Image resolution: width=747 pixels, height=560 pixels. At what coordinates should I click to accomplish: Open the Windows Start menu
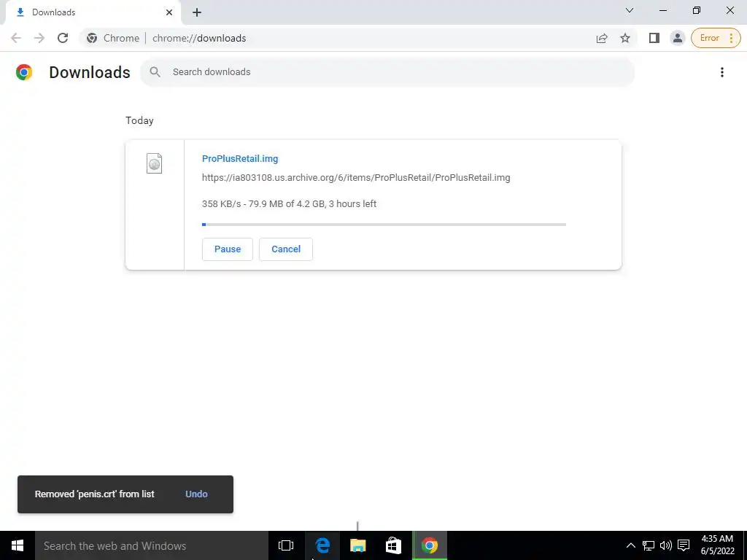(18, 545)
